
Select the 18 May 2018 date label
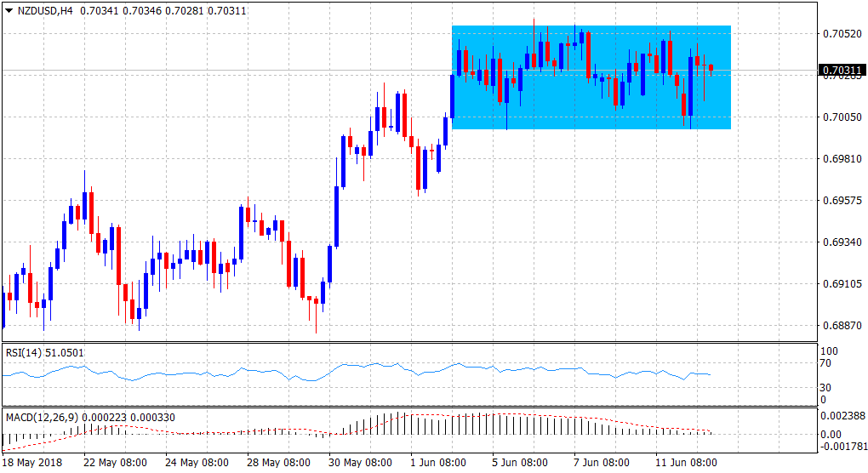click(31, 463)
